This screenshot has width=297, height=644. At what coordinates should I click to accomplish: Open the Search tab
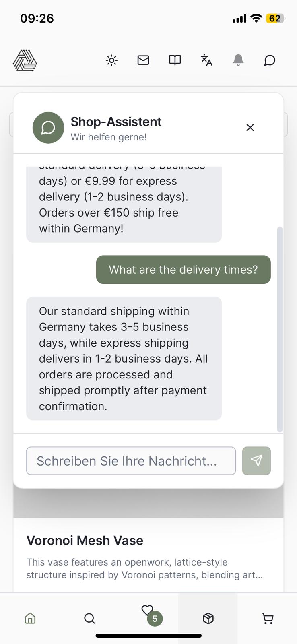[89, 618]
